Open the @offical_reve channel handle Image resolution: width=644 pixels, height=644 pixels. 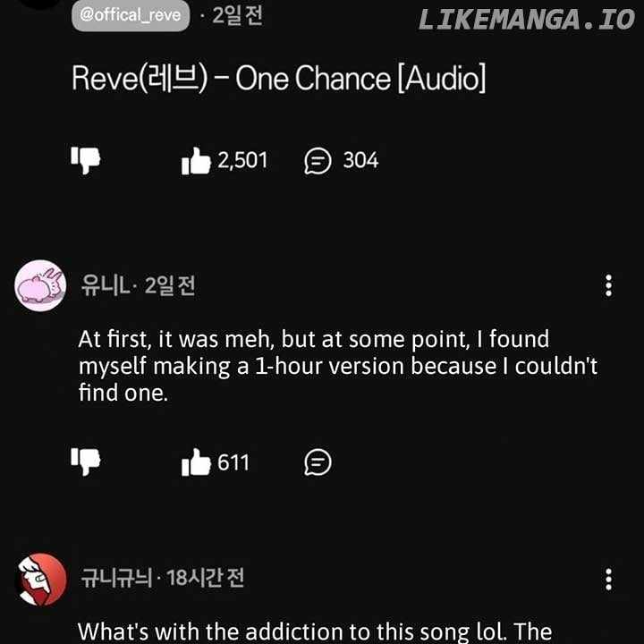(x=131, y=15)
